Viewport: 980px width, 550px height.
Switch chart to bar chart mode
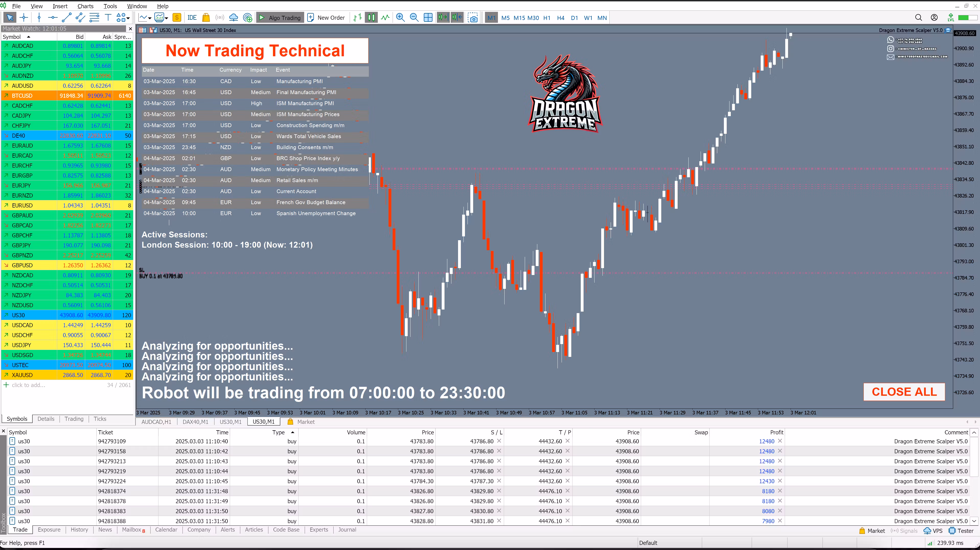pos(357,17)
